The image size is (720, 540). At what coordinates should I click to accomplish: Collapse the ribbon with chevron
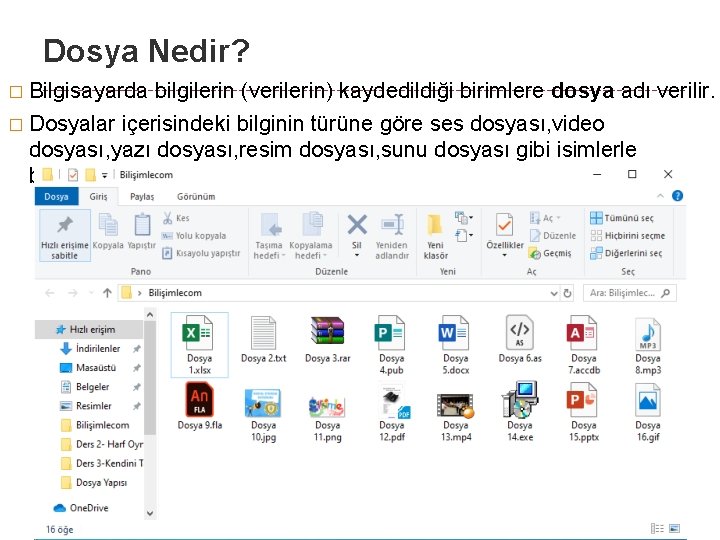660,196
